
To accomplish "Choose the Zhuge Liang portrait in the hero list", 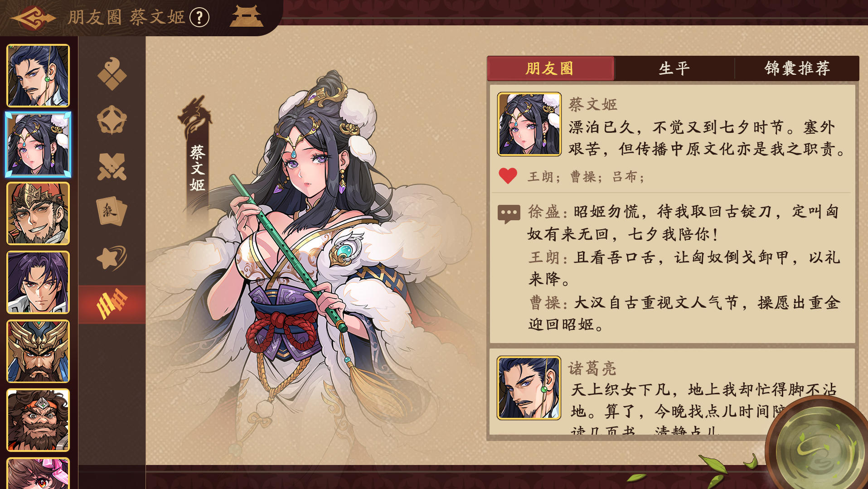I will pyautogui.click(x=38, y=76).
